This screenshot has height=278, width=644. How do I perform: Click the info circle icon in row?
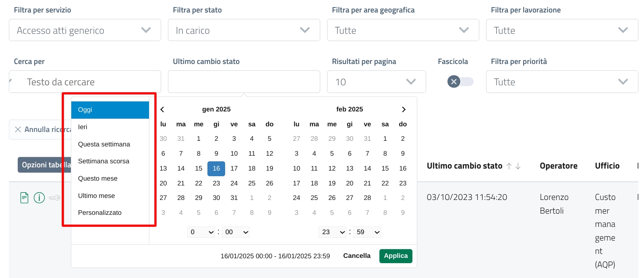point(39,198)
